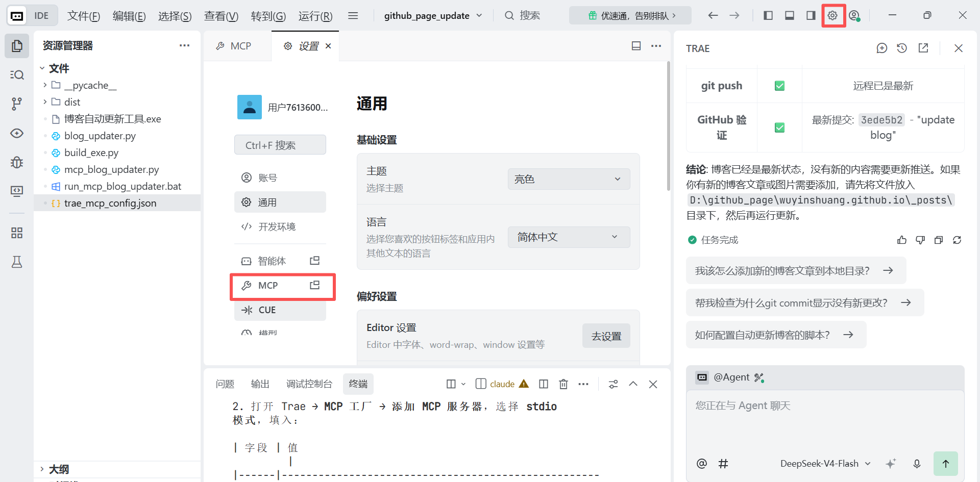Open blog_updater.py in explorer
This screenshot has height=482, width=980.
point(100,136)
